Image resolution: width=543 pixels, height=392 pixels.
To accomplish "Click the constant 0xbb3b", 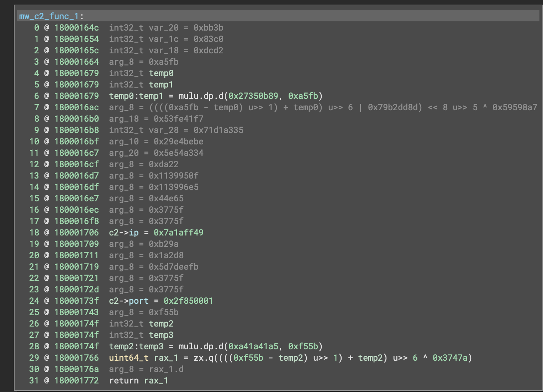I will point(209,27).
